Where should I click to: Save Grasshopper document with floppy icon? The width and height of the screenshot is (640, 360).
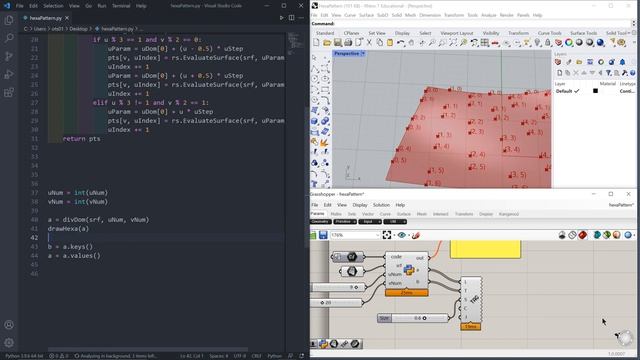pyautogui.click(x=323, y=235)
